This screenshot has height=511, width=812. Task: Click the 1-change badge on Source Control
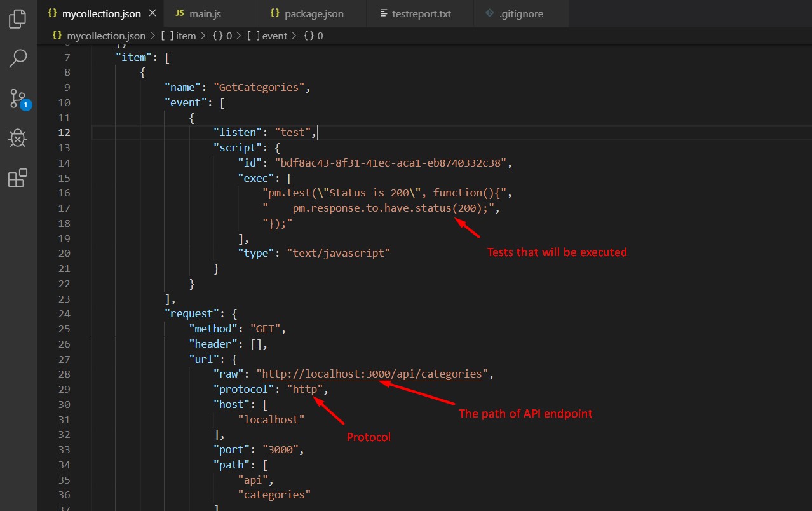25,106
